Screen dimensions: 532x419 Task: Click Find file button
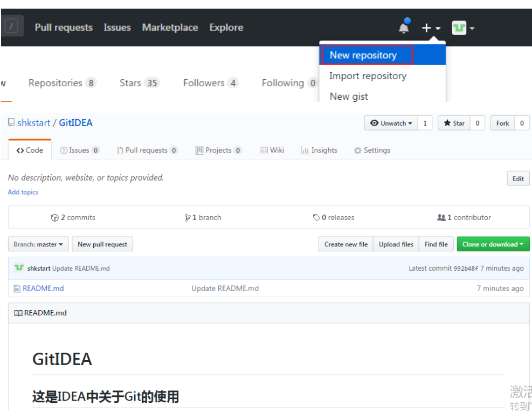click(436, 244)
